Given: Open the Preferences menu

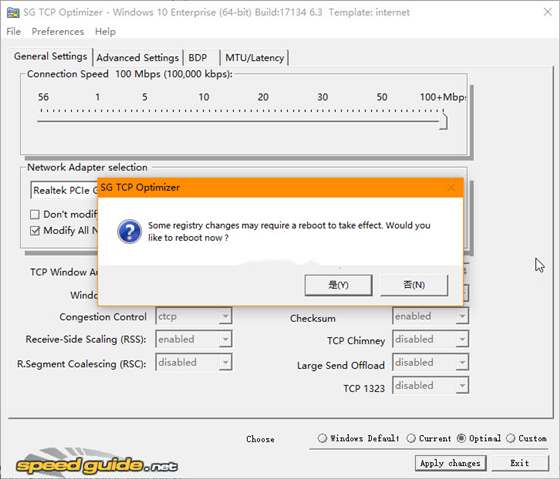Looking at the screenshot, I should coord(58,31).
